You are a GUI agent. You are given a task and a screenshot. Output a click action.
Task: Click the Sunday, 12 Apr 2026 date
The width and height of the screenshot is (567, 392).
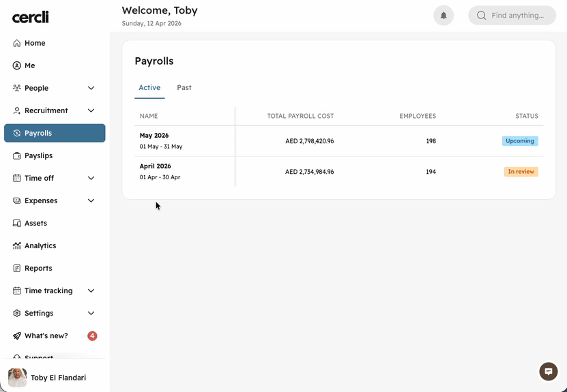tap(151, 23)
